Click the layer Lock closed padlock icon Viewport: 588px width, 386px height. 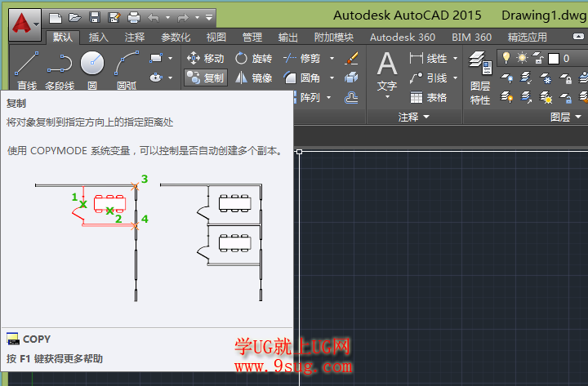tap(565, 78)
